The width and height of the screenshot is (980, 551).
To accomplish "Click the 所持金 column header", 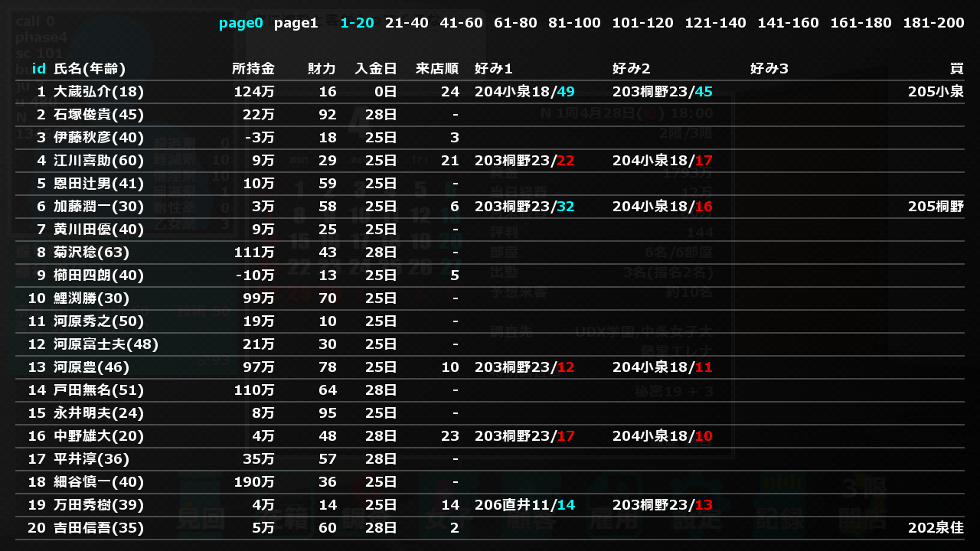I will (253, 69).
